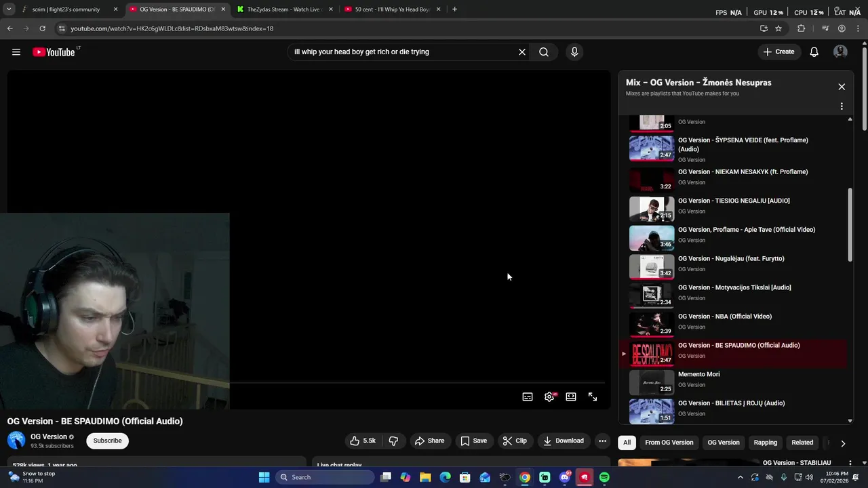Show hidden system tray icons
This screenshot has height=488, width=868.
(740, 477)
